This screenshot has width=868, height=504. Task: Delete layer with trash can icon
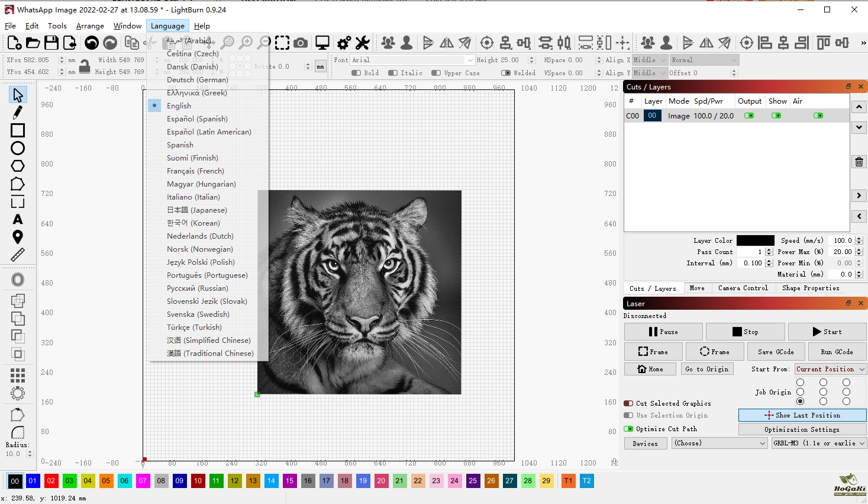pos(859,162)
